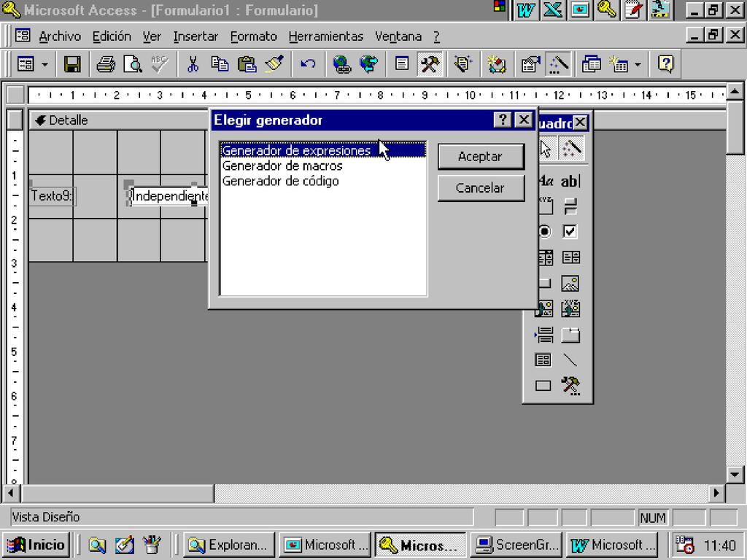Click the vertical scrollbar down arrow
Viewport: 747px width, 560px height.
[734, 474]
